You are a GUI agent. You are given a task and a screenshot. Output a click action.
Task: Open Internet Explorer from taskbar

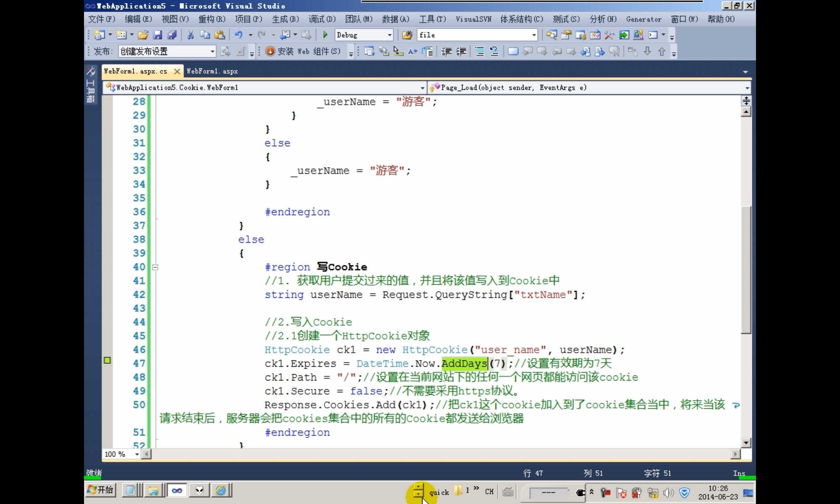pos(221,490)
